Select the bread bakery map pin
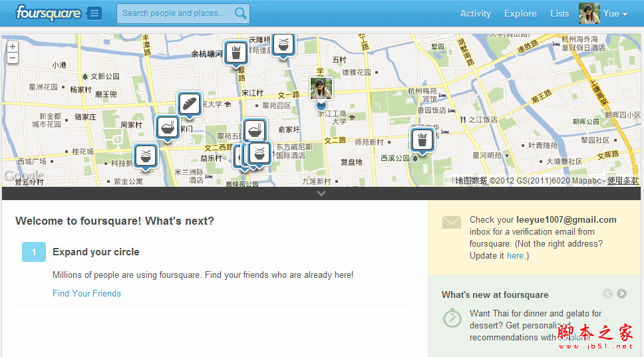Viewport: 644px width, 357px height. (190, 103)
